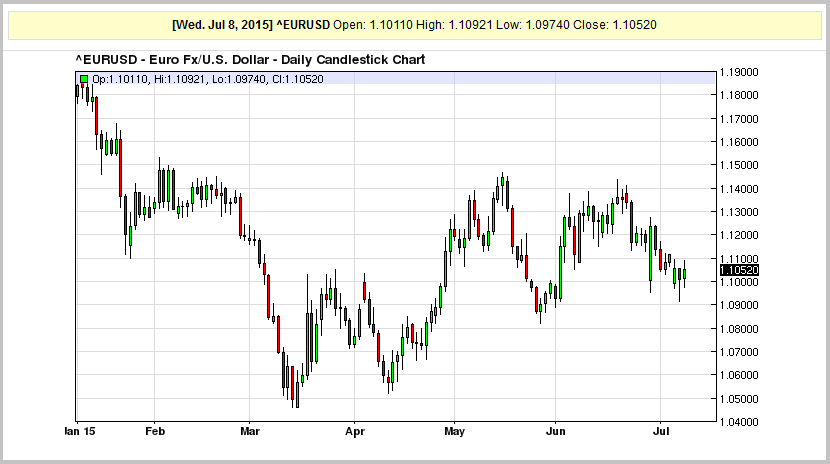This screenshot has height=464, width=830.
Task: Click the green square legend icon
Action: pyautogui.click(x=84, y=79)
